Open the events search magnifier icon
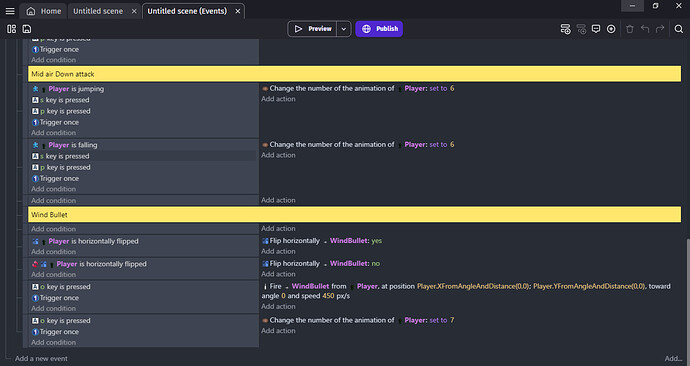The width and height of the screenshot is (690, 366). pyautogui.click(x=679, y=29)
